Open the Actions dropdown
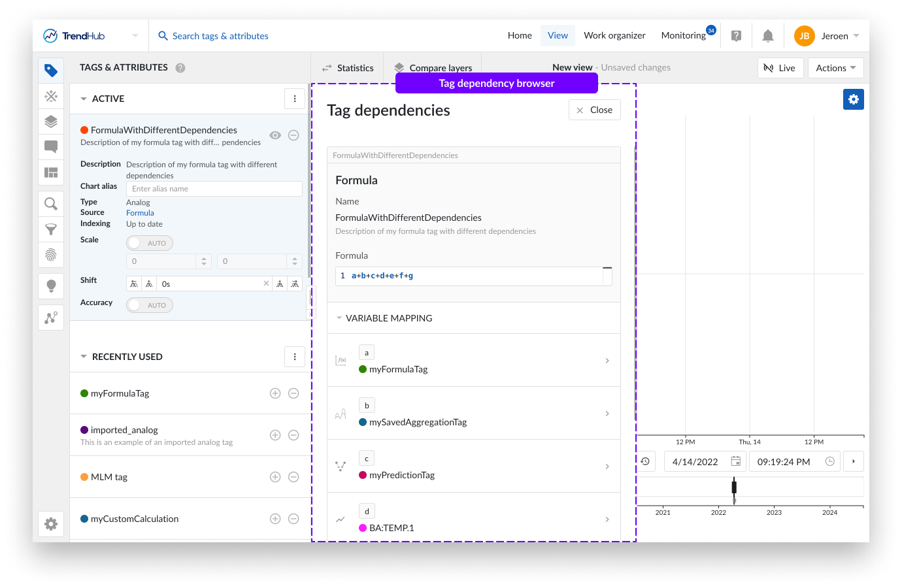Image resolution: width=902 pixels, height=588 pixels. [x=835, y=68]
